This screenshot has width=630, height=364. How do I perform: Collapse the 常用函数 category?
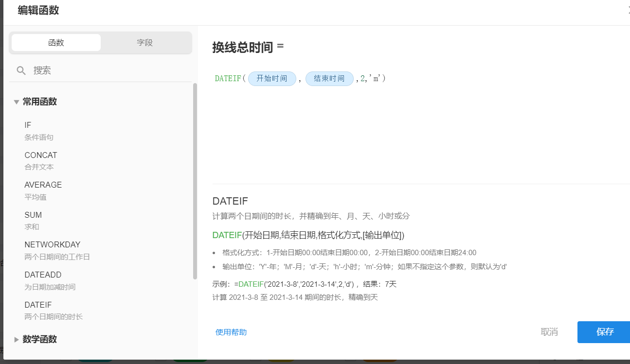[17, 102]
